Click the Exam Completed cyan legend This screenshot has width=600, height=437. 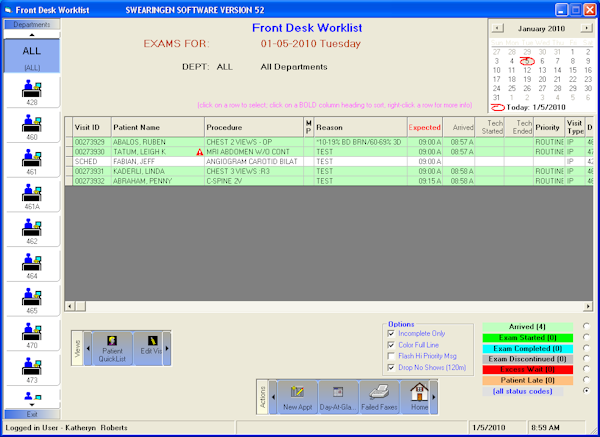coord(527,349)
